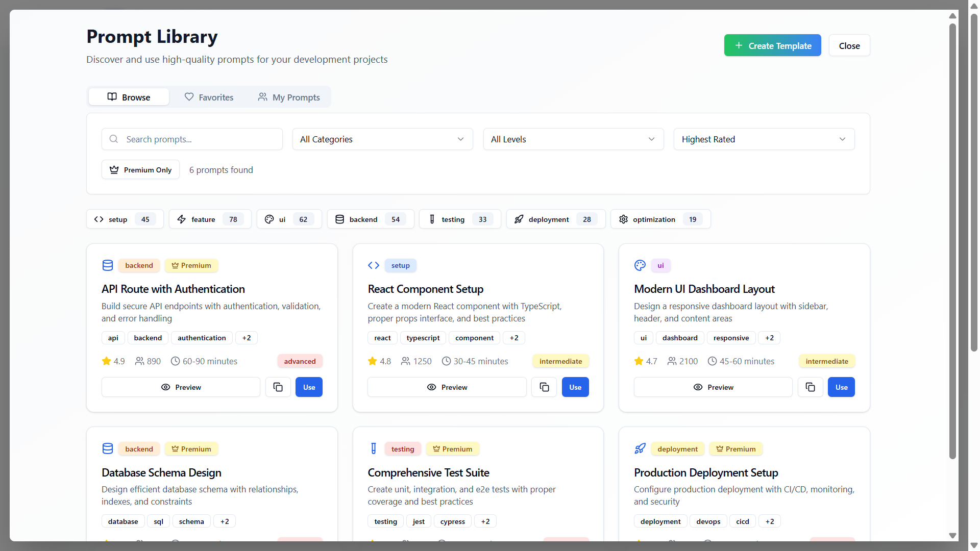Preview the Modern UI Dashboard Layout prompt
Image resolution: width=980 pixels, height=551 pixels.
click(713, 387)
